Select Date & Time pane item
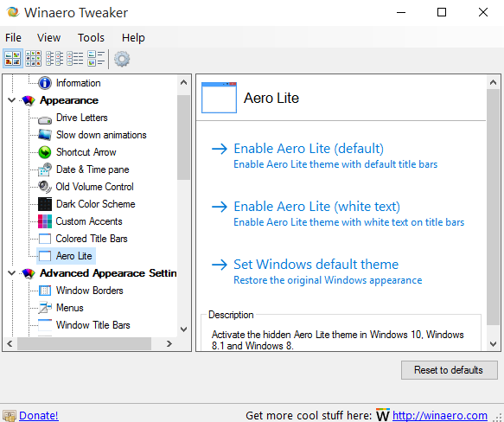The image size is (504, 422). pos(93,169)
